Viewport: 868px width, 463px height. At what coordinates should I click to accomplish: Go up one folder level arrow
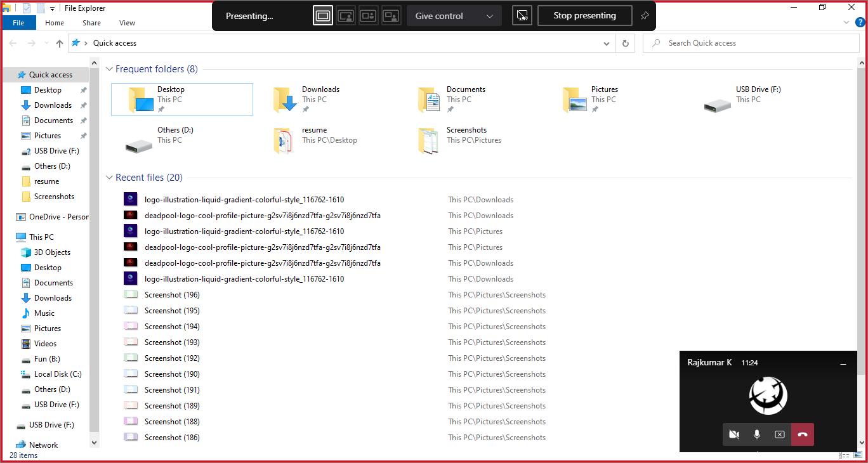[x=60, y=43]
